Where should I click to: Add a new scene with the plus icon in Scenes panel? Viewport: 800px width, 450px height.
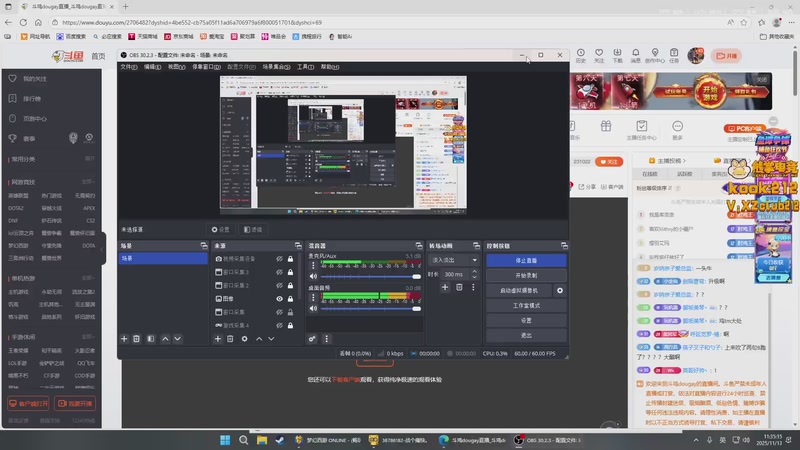pos(124,339)
